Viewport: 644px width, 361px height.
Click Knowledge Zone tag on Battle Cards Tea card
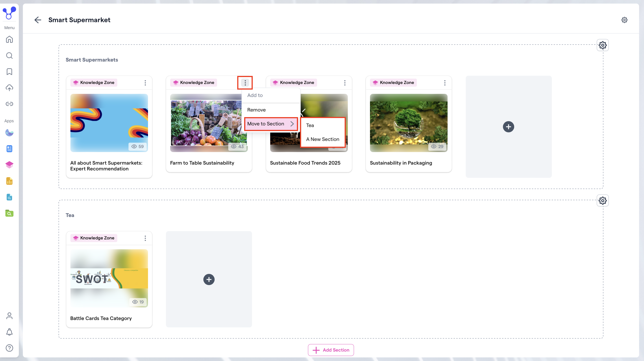coord(94,238)
